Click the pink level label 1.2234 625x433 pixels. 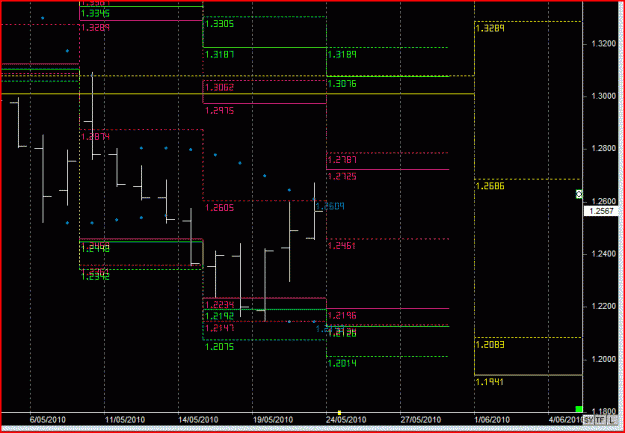[x=219, y=305]
